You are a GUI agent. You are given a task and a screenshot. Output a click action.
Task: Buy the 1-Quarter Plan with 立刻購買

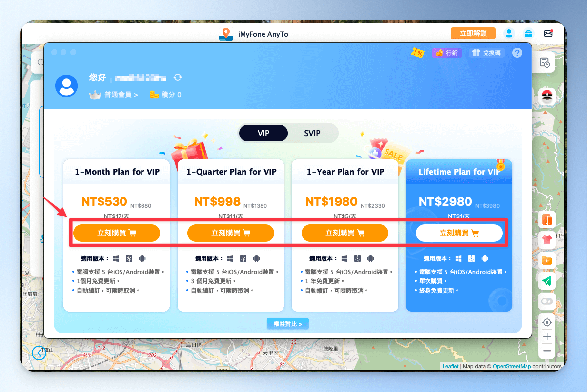pos(231,233)
